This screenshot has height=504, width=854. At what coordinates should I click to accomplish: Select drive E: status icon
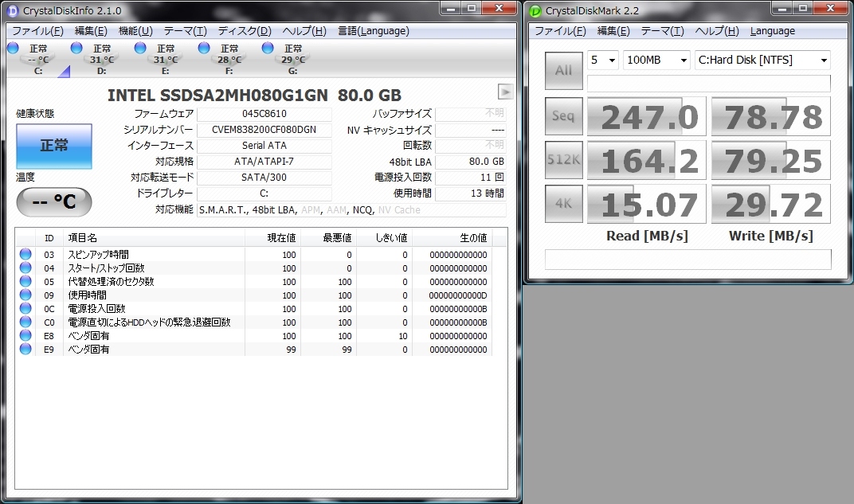pyautogui.click(x=141, y=48)
